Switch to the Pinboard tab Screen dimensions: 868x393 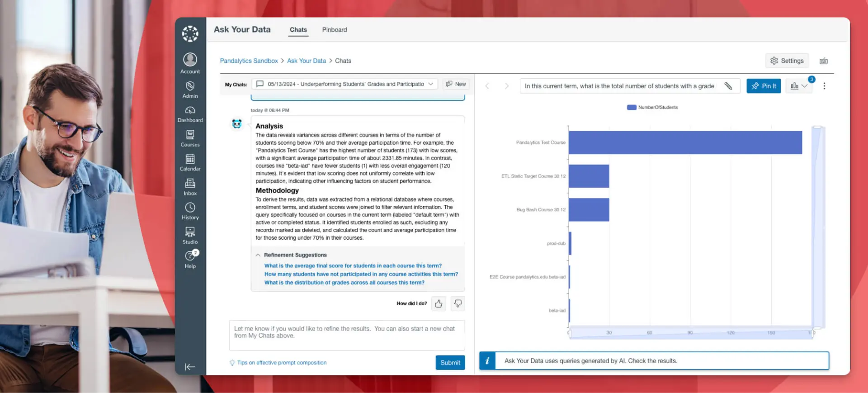335,30
